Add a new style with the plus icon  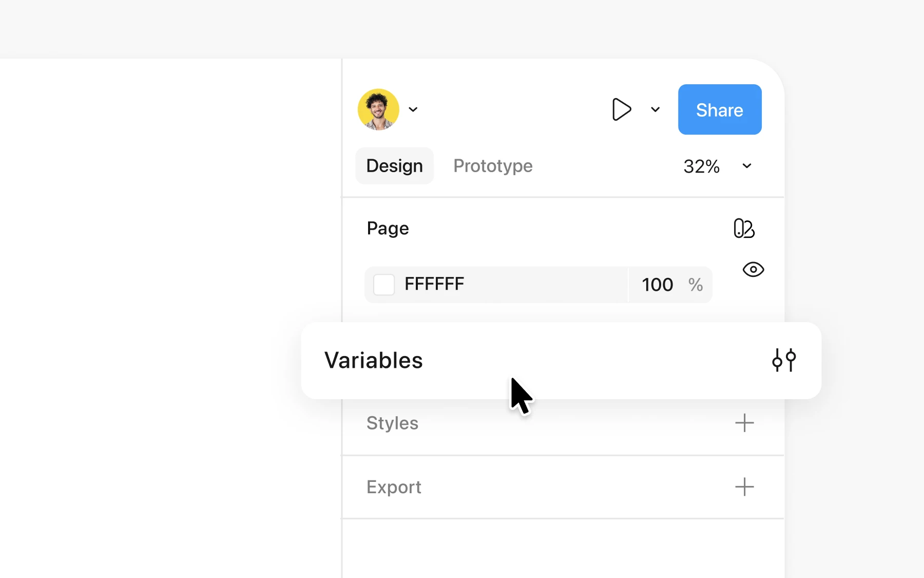(744, 423)
